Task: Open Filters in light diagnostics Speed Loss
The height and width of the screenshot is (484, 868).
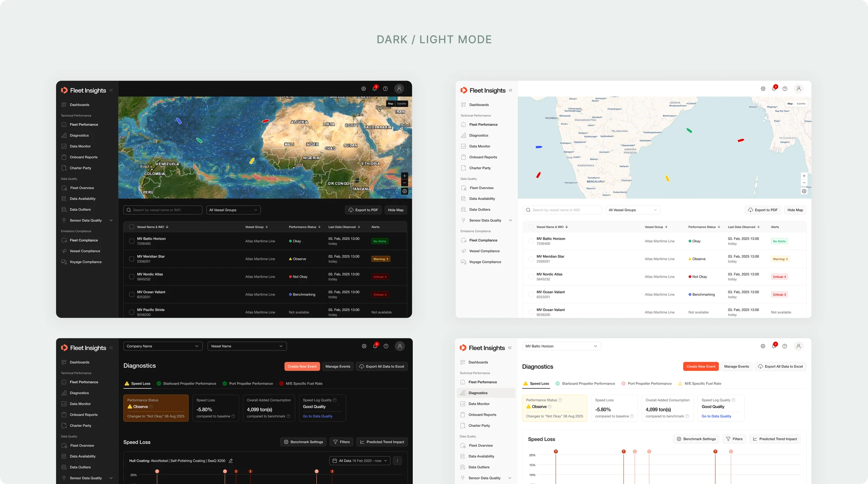Action: click(x=734, y=439)
